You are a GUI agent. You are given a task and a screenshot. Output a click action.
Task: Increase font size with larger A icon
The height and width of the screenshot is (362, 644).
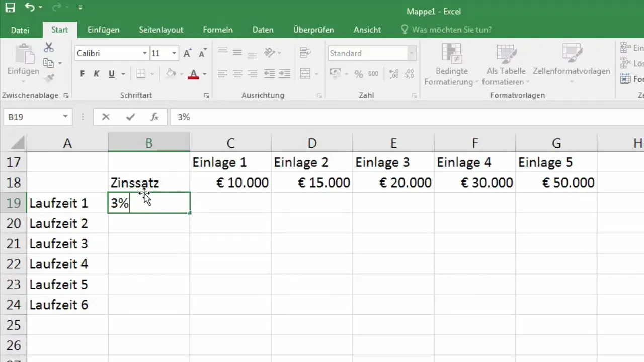point(187,53)
